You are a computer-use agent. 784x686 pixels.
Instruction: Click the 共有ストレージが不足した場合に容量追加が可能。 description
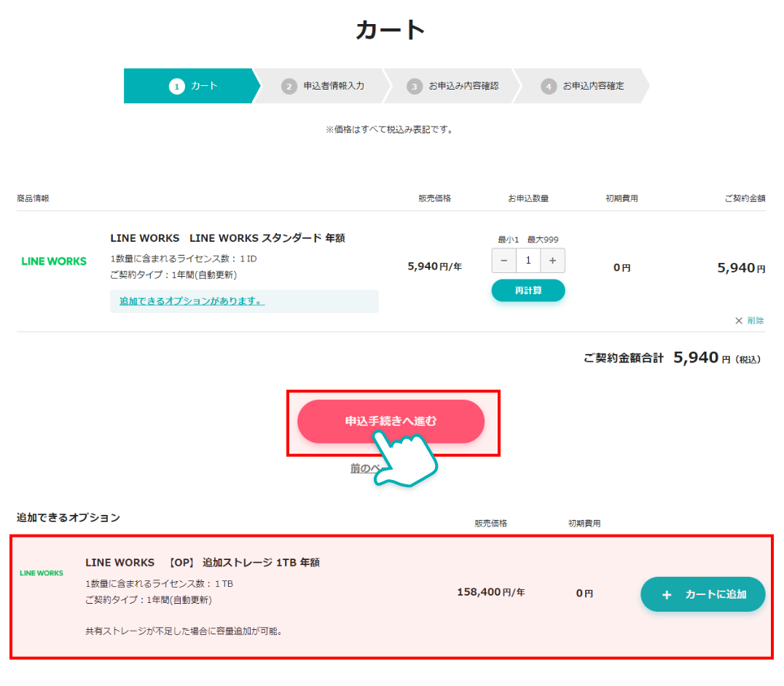pyautogui.click(x=185, y=631)
